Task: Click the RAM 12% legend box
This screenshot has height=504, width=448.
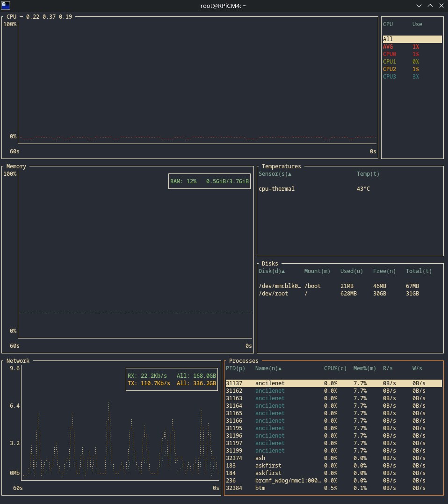Action: 210,181
